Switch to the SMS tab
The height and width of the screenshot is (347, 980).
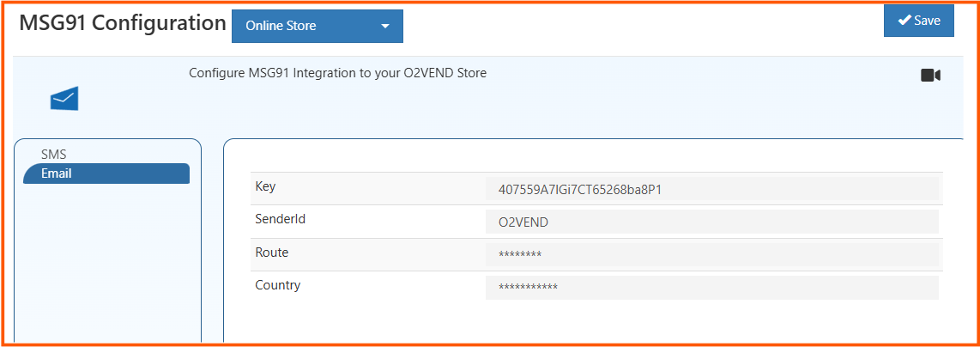[x=54, y=155]
